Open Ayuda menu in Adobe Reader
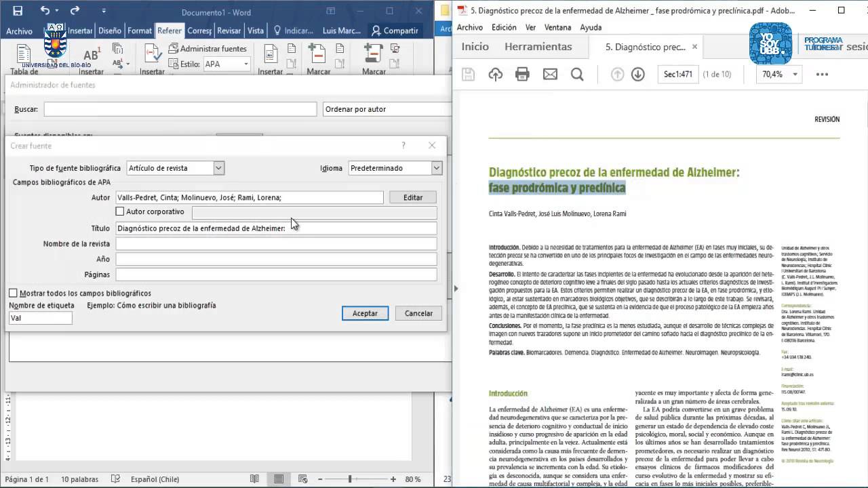This screenshot has width=868, height=488. point(591,28)
